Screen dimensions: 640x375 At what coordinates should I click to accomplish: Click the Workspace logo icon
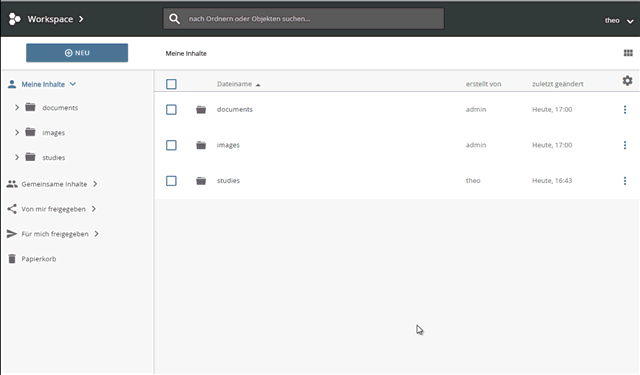coord(15,19)
